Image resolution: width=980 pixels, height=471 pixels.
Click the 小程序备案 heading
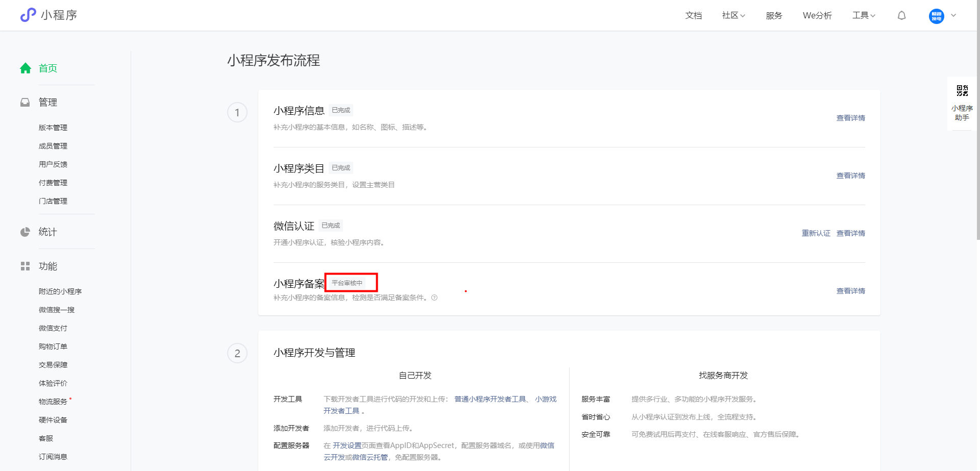point(299,284)
